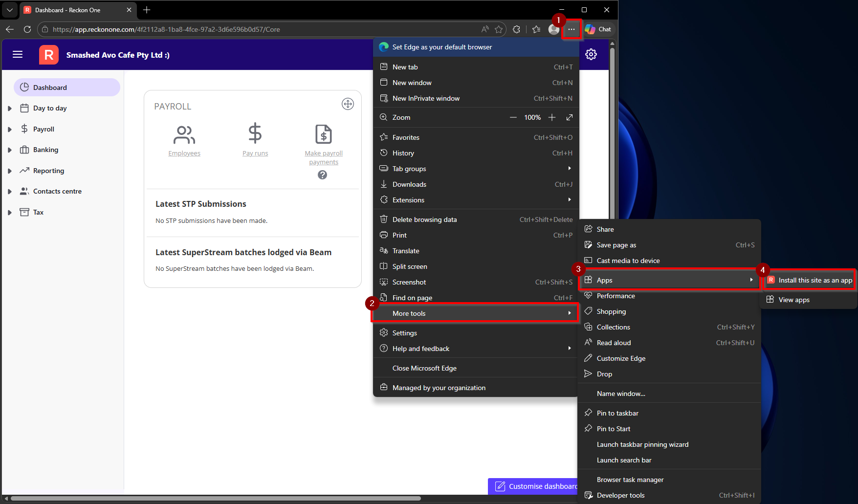Click the Read aloud icon in address bar
The width and height of the screenshot is (858, 504).
point(485,29)
